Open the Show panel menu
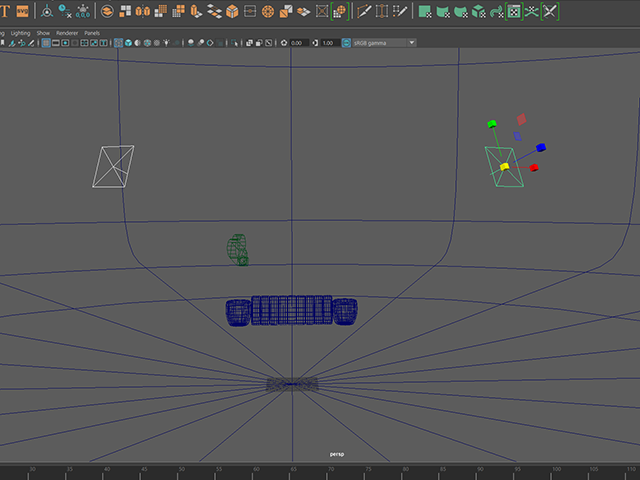Image resolution: width=640 pixels, height=480 pixels. coord(43,33)
